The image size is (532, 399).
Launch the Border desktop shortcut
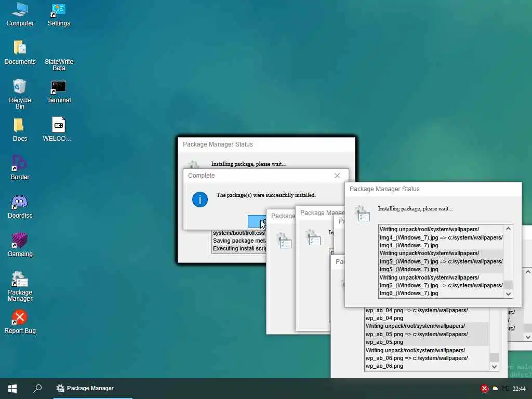tap(20, 168)
